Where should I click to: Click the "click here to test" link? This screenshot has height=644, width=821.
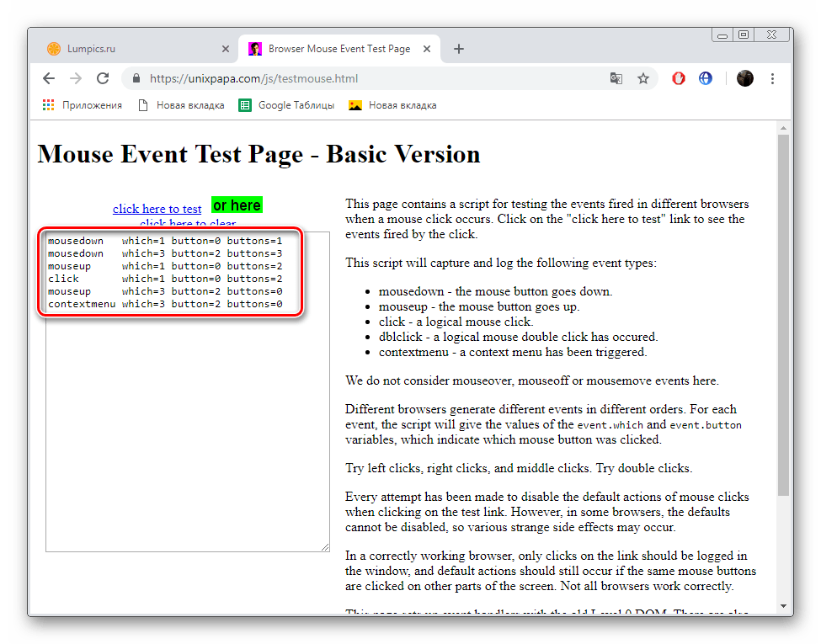(157, 209)
